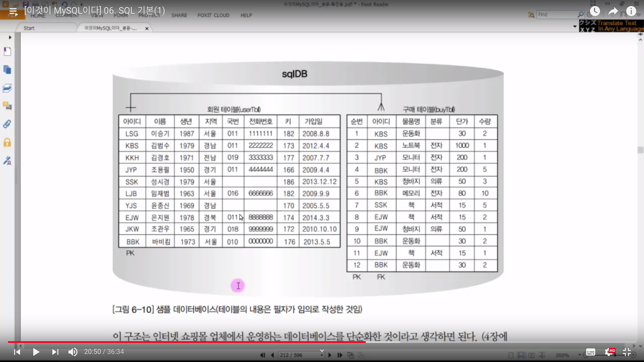Exit fullscreen mode
Screen dimensions: 644x362
click(627, 352)
